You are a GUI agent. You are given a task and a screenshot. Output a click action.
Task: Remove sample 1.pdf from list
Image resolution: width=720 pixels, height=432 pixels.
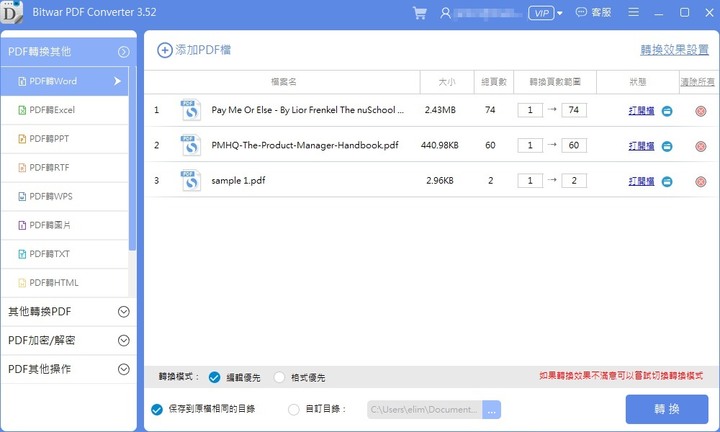[701, 182]
